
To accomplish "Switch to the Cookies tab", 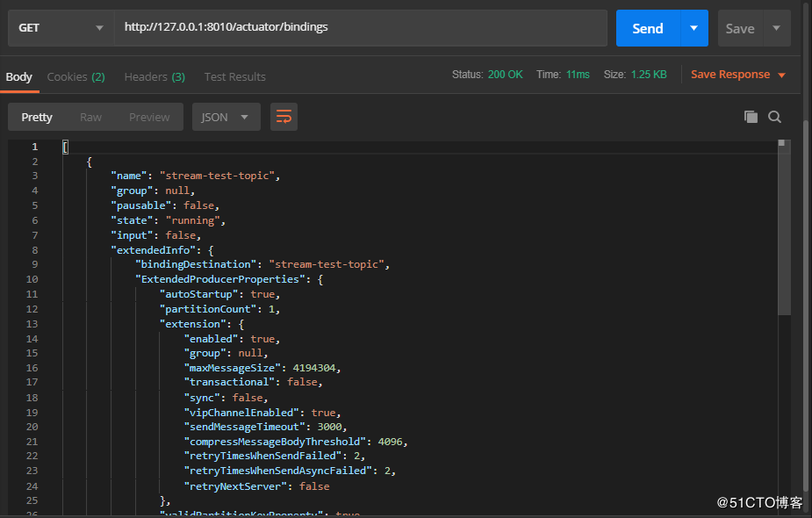I will tap(76, 76).
